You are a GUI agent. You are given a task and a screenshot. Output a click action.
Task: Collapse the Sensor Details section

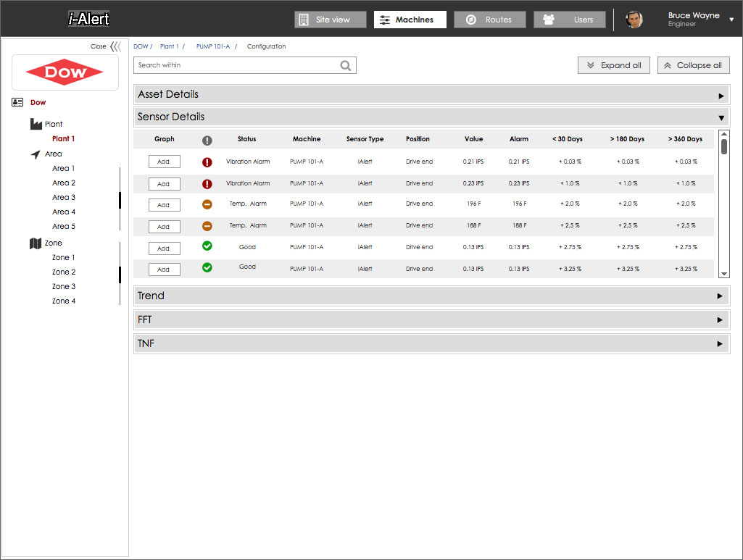(x=721, y=117)
